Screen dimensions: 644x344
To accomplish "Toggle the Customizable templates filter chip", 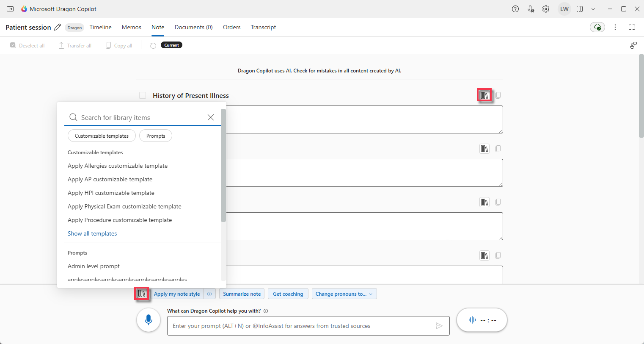I will pos(102,136).
